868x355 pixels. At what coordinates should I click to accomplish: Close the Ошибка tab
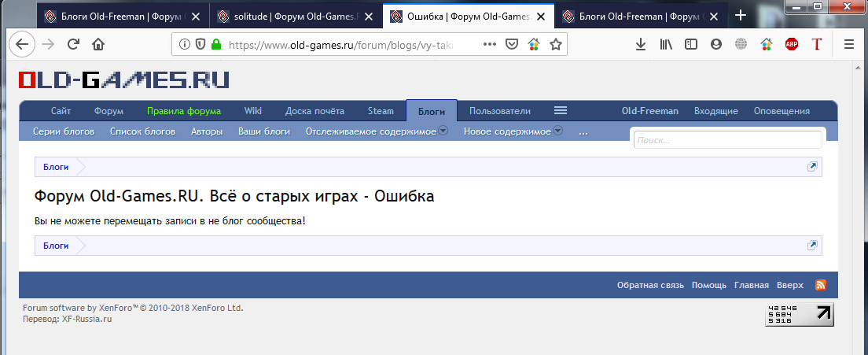[x=541, y=17]
